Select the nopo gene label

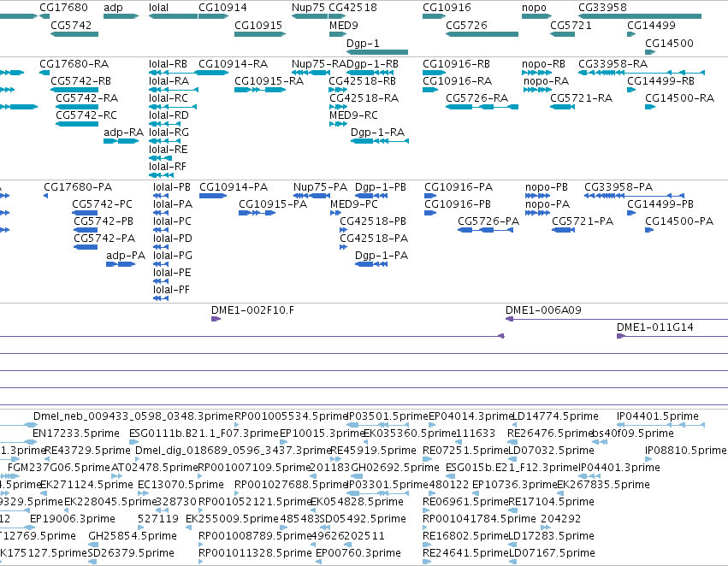point(534,8)
